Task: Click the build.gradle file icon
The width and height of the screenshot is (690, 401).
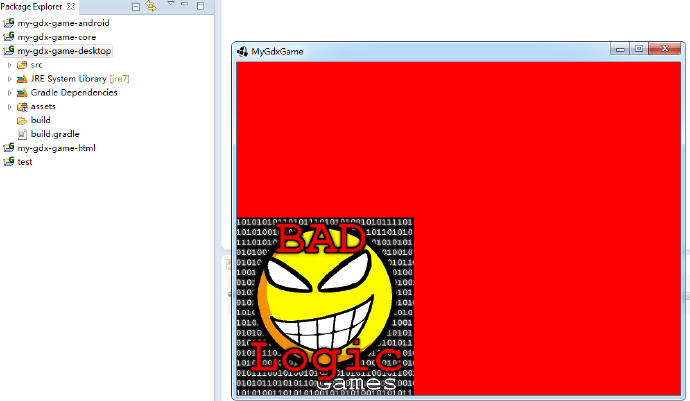Action: [x=22, y=134]
